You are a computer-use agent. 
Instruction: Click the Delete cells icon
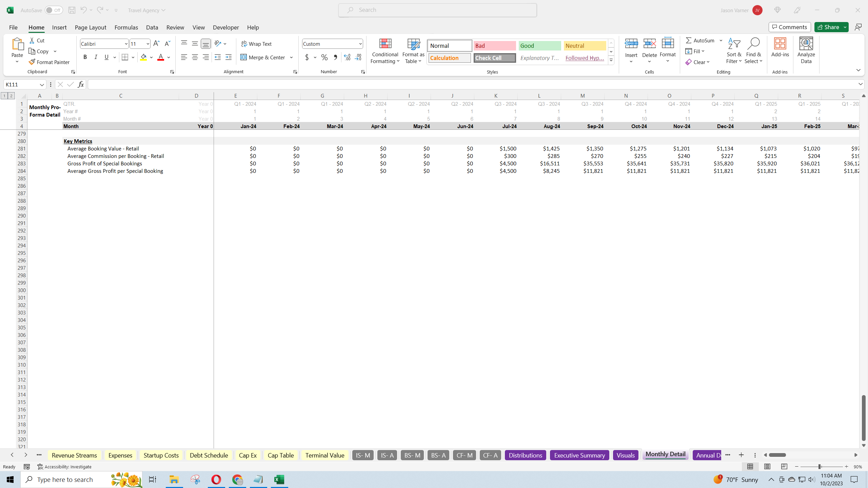[x=650, y=43]
